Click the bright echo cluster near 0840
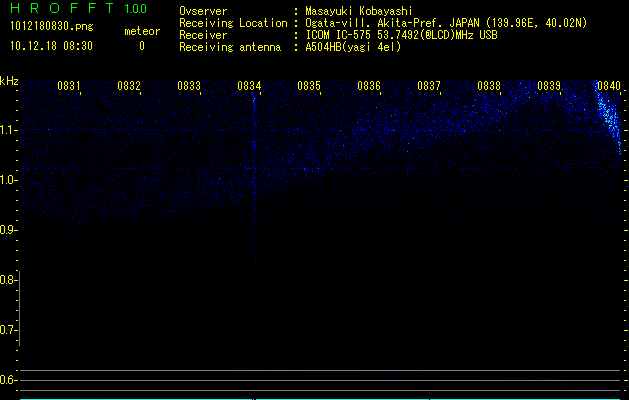The width and height of the screenshot is (629, 400). point(609,118)
